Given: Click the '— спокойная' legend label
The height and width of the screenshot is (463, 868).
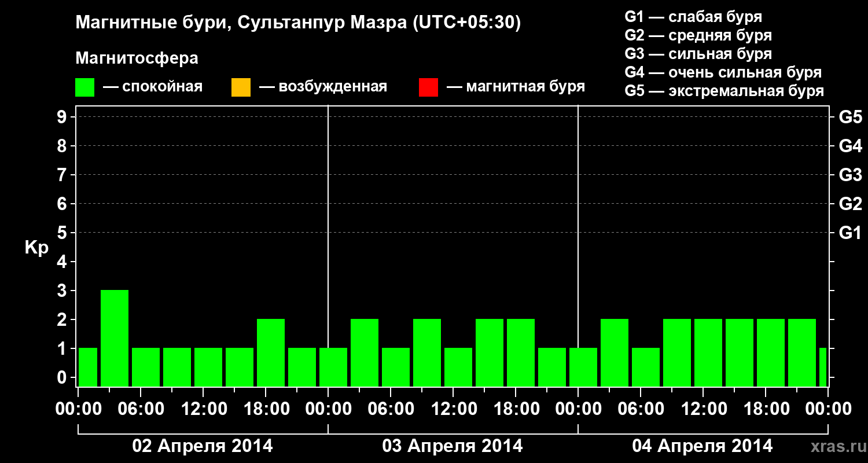Looking at the screenshot, I should [x=153, y=87].
